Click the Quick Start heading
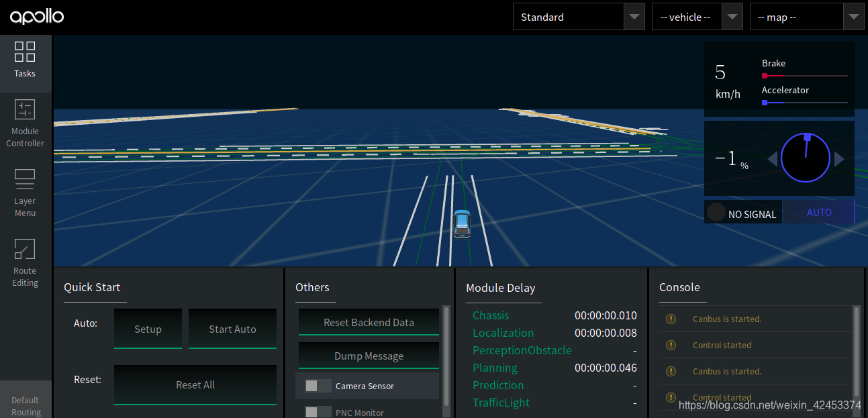This screenshot has width=868, height=418. [92, 287]
